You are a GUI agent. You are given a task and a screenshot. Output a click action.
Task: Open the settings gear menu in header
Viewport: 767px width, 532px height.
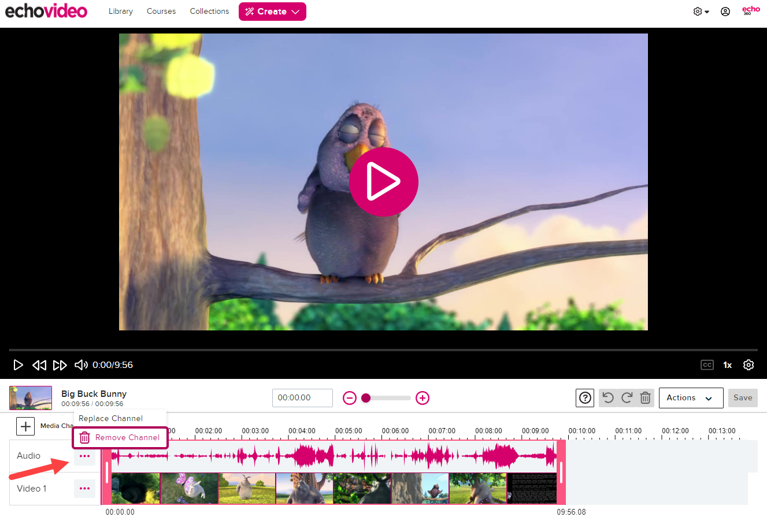701,12
